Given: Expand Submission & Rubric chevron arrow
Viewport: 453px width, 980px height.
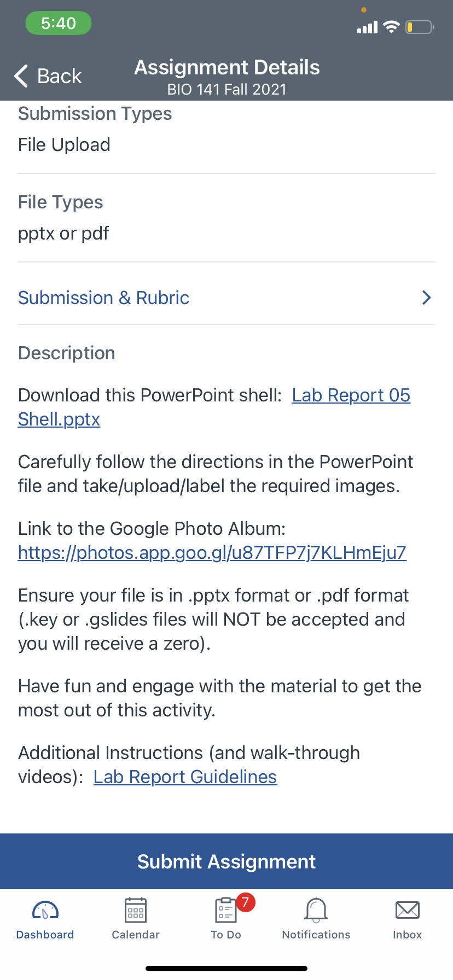Looking at the screenshot, I should click(427, 297).
